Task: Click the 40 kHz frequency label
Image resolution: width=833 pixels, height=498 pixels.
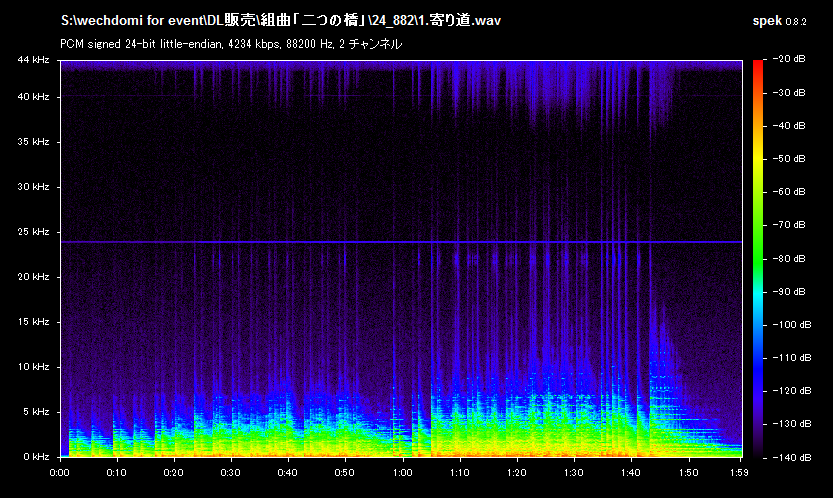Action: 33,97
